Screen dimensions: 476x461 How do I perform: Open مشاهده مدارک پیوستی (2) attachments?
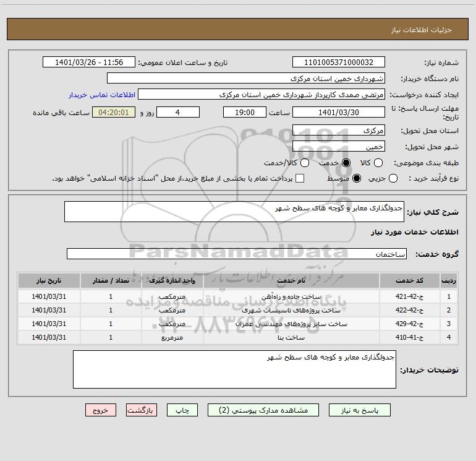(x=263, y=410)
